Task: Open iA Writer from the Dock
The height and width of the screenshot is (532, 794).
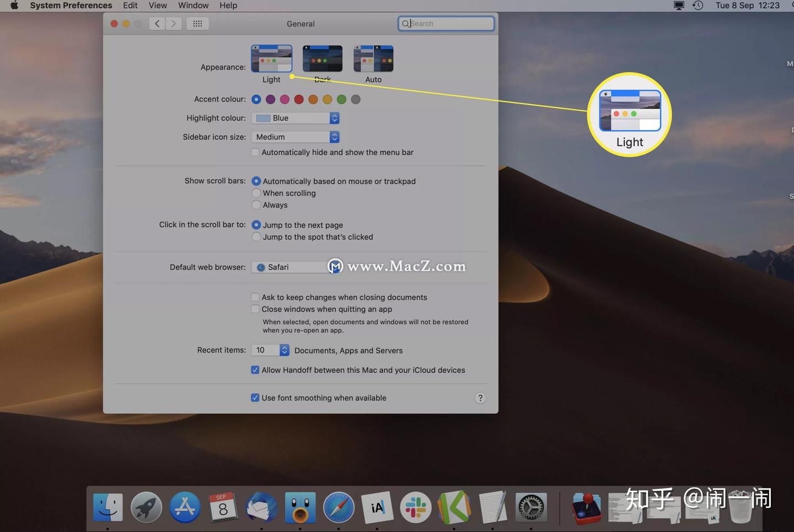Action: [377, 507]
